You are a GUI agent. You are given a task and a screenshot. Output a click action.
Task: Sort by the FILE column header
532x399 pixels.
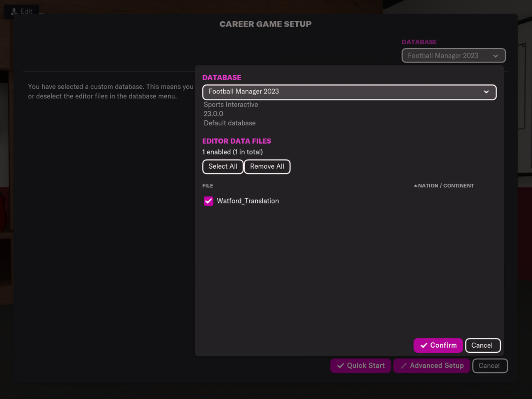[208, 186]
